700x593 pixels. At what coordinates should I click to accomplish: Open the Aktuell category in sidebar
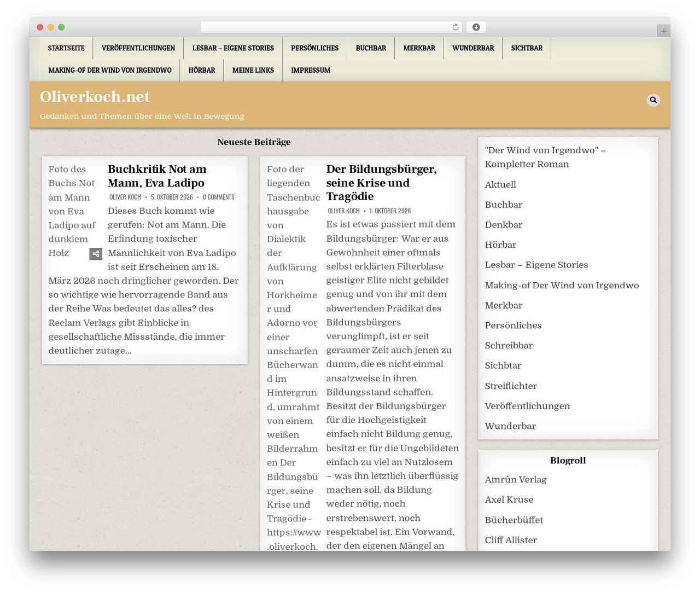click(x=500, y=184)
